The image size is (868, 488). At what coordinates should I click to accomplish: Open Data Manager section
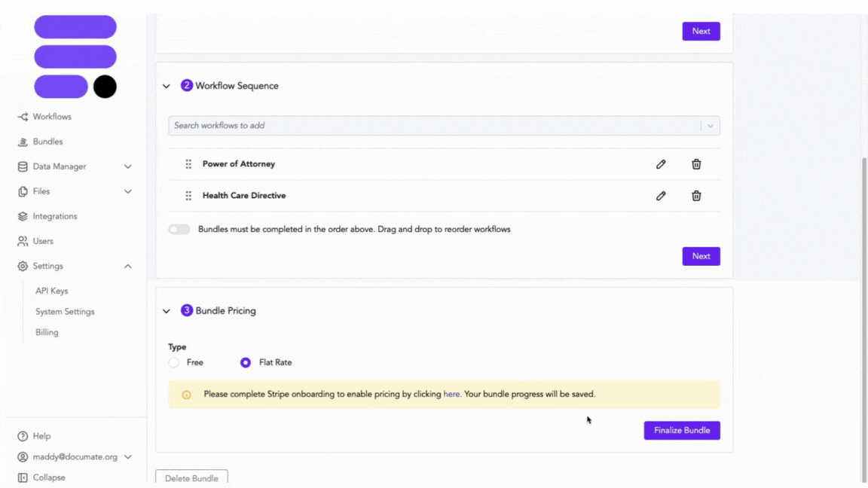tap(60, 166)
